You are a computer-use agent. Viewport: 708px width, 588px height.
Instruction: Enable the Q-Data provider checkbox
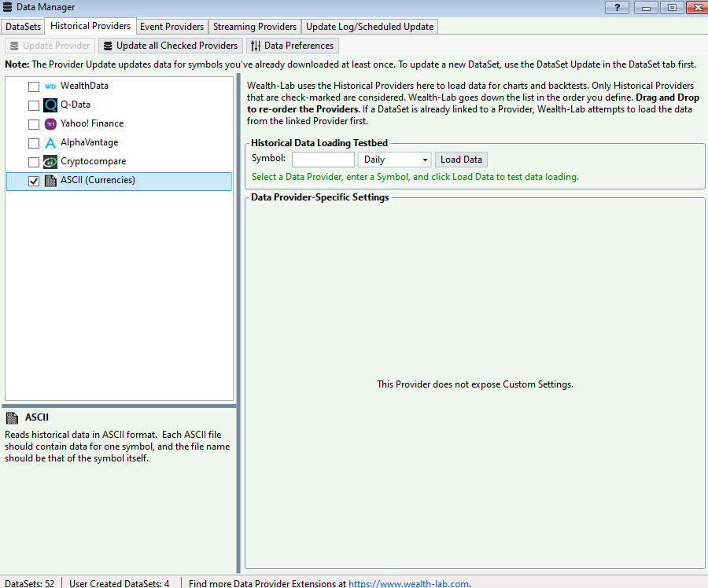point(34,105)
